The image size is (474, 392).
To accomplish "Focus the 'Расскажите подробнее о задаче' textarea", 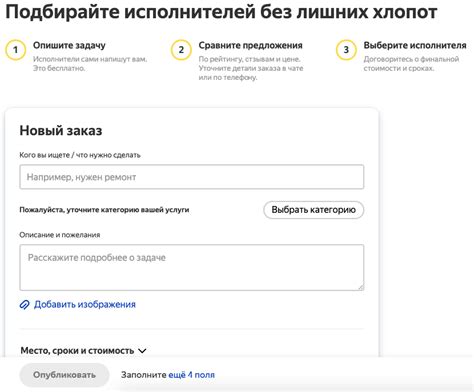I will [192, 267].
